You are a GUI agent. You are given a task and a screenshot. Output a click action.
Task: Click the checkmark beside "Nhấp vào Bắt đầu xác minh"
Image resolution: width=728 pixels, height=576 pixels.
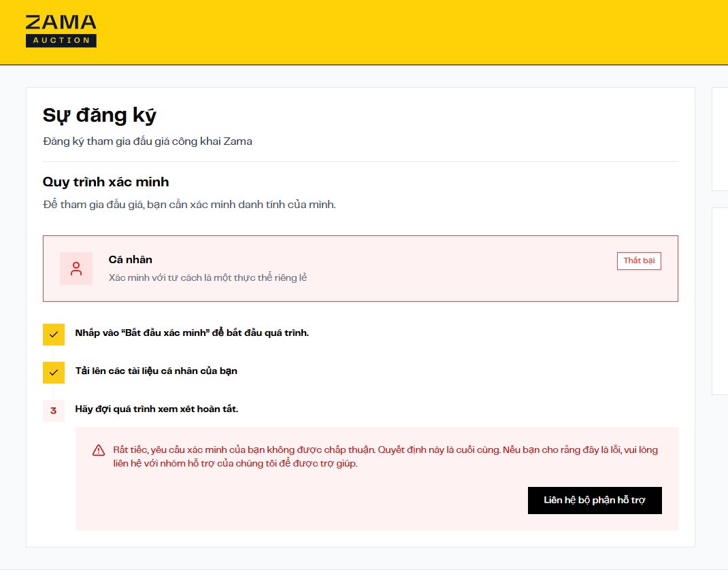[53, 334]
